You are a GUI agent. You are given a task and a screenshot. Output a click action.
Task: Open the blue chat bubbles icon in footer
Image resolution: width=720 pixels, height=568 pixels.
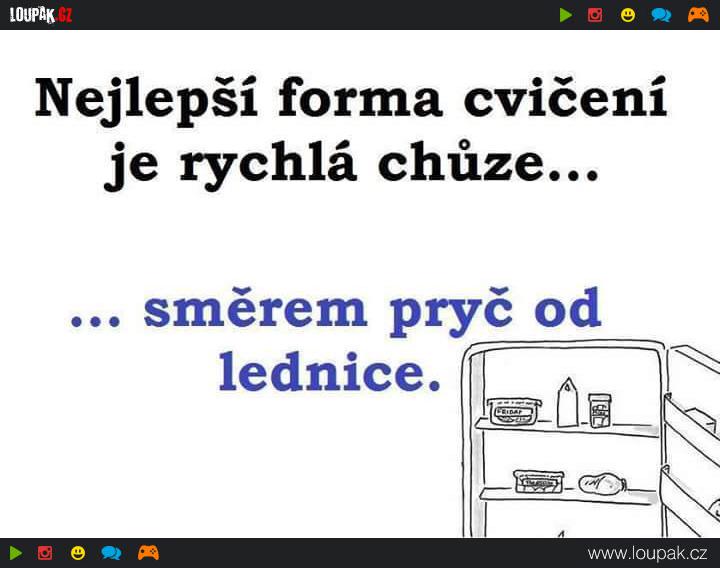click(111, 553)
